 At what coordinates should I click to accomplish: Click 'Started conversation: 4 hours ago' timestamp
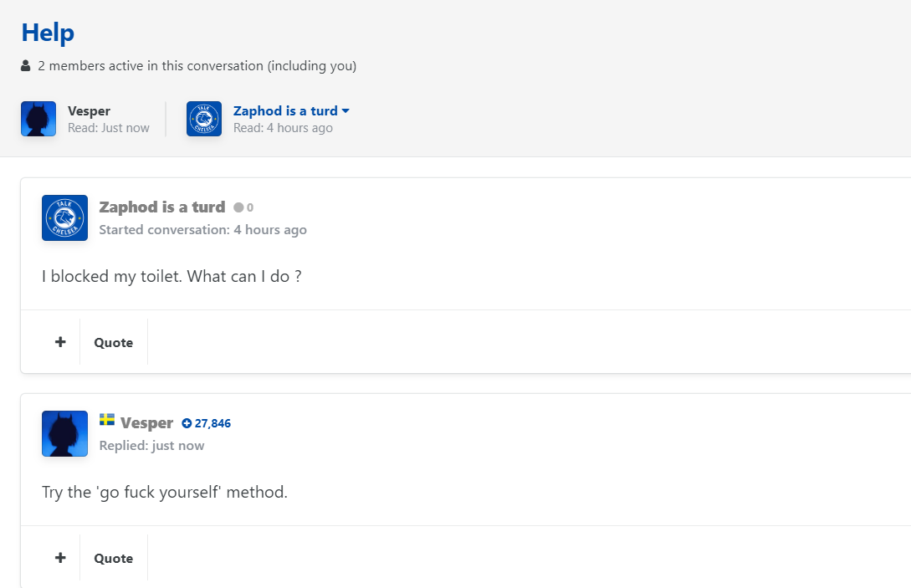coord(202,230)
